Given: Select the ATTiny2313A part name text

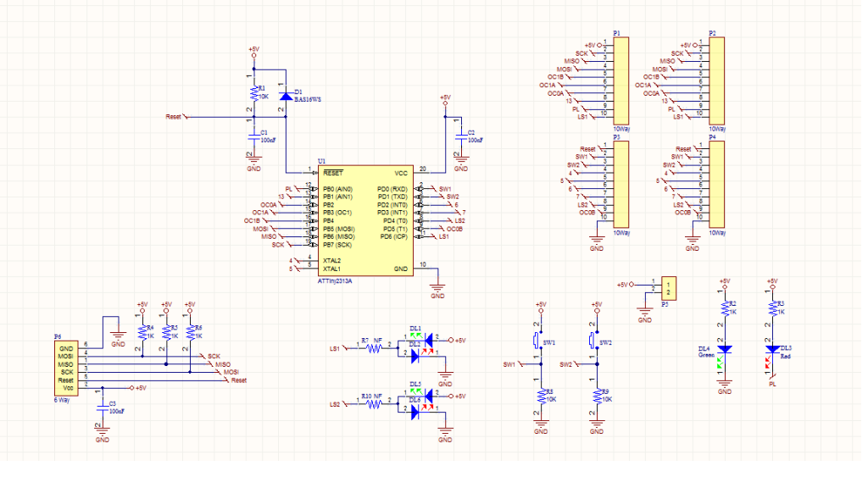Looking at the screenshot, I should point(335,280).
